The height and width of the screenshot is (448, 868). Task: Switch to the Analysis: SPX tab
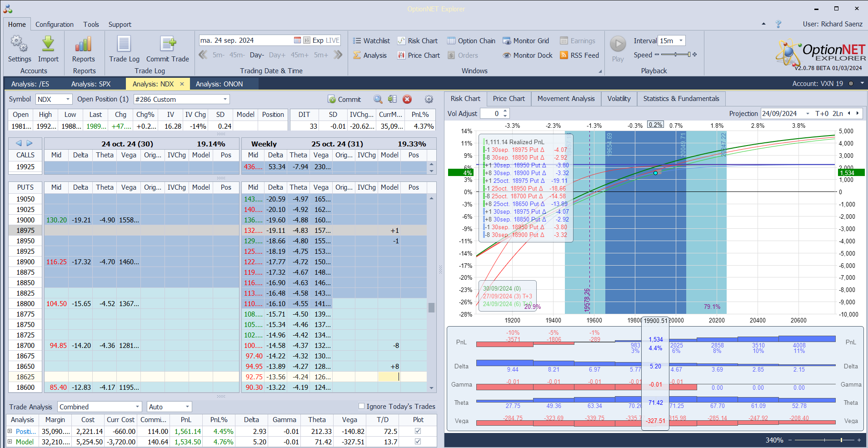pos(91,84)
